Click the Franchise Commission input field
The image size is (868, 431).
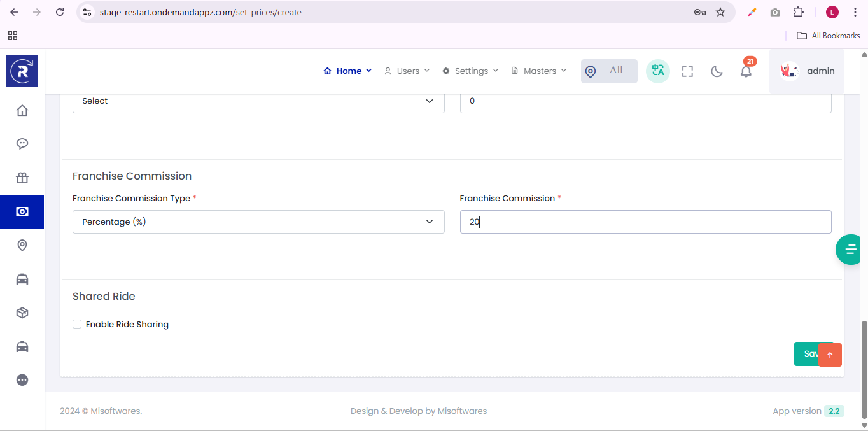[x=645, y=222]
